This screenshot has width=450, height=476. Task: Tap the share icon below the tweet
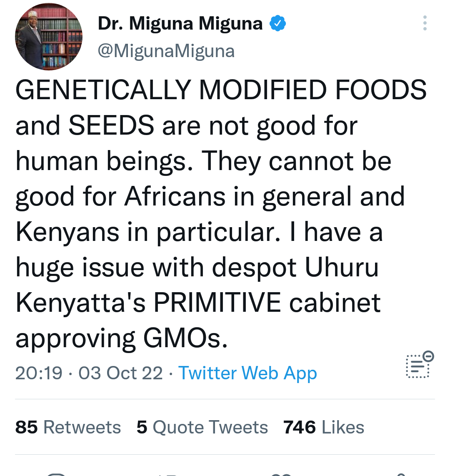point(399,474)
